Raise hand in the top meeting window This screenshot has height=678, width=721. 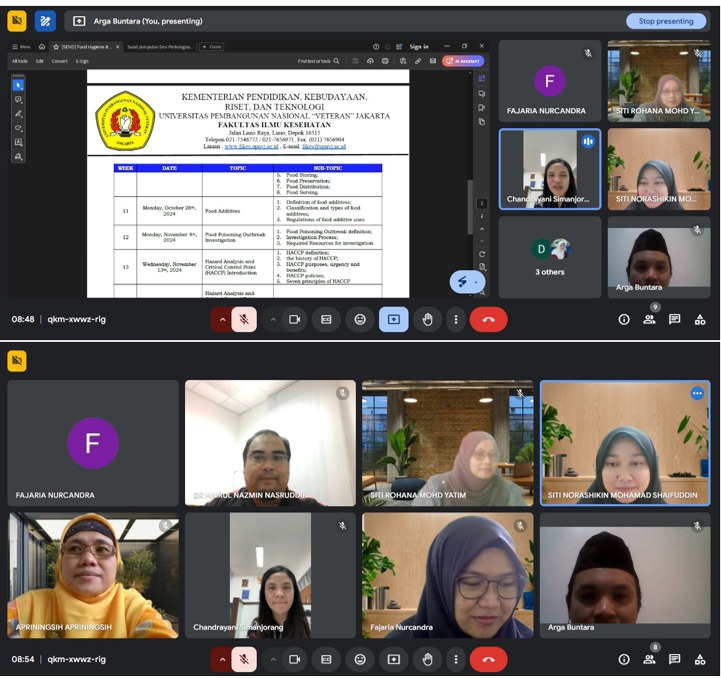click(428, 320)
